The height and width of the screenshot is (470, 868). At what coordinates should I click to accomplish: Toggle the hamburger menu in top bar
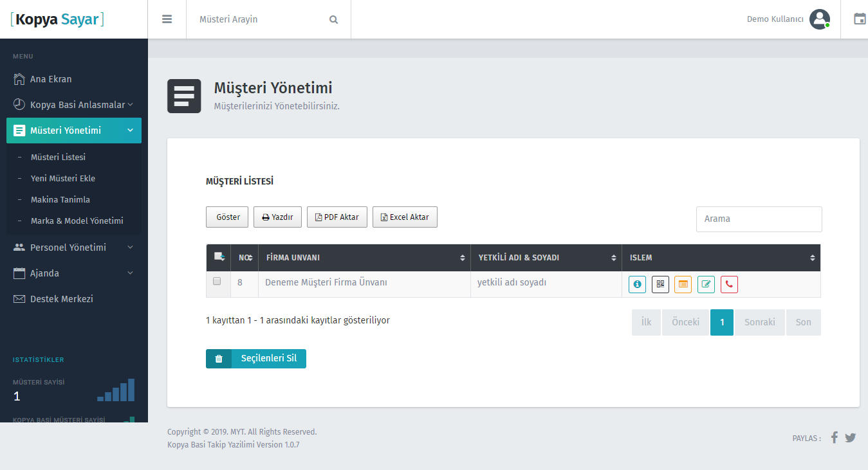click(x=167, y=19)
